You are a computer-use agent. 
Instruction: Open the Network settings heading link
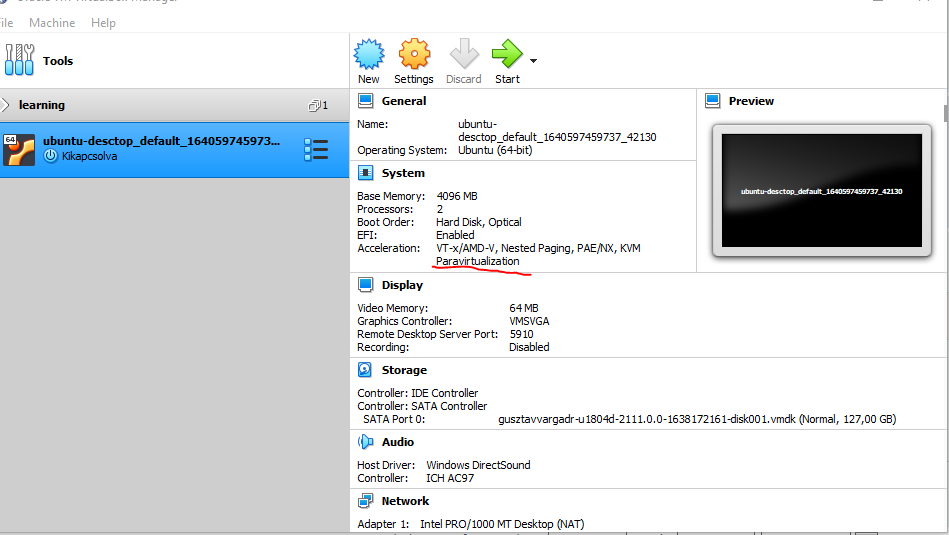pos(405,501)
